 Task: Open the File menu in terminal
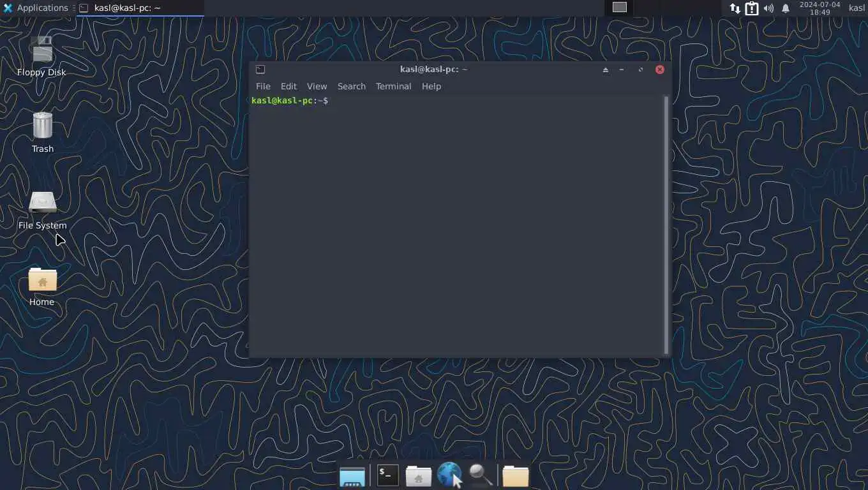(263, 86)
